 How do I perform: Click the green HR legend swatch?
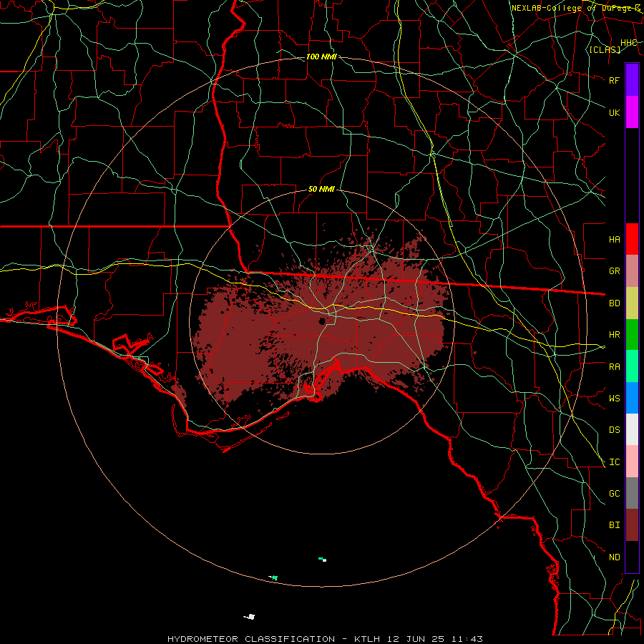[x=632, y=335]
